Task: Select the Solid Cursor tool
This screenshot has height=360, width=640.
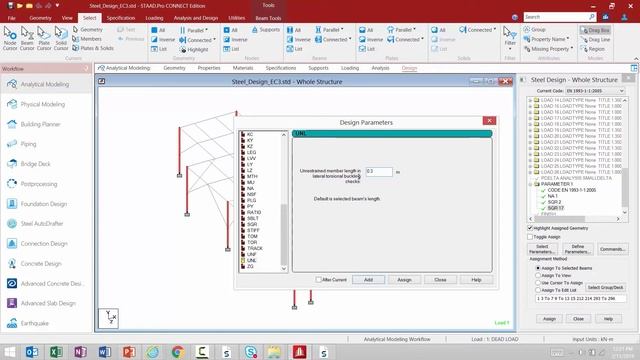Action: pyautogui.click(x=61, y=39)
